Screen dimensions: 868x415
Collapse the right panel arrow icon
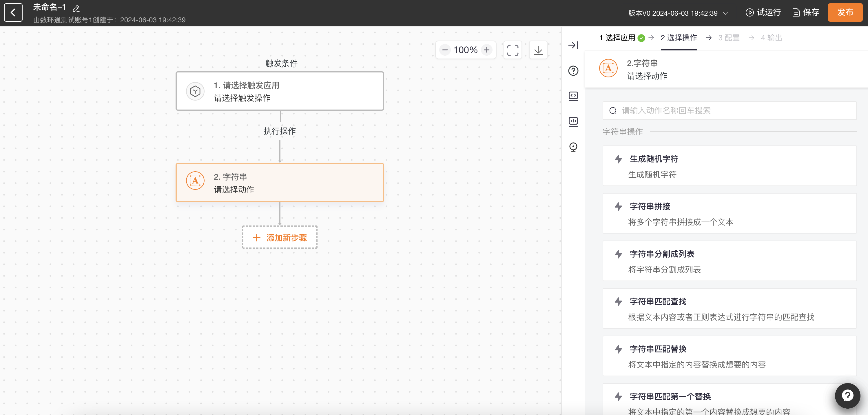pyautogui.click(x=573, y=45)
